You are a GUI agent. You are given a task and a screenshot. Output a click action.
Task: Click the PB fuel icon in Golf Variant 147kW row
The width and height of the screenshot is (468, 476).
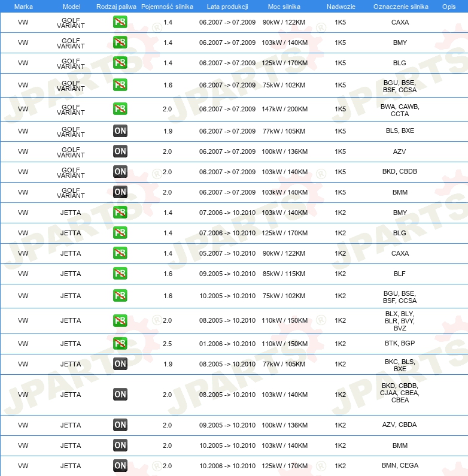coord(120,109)
